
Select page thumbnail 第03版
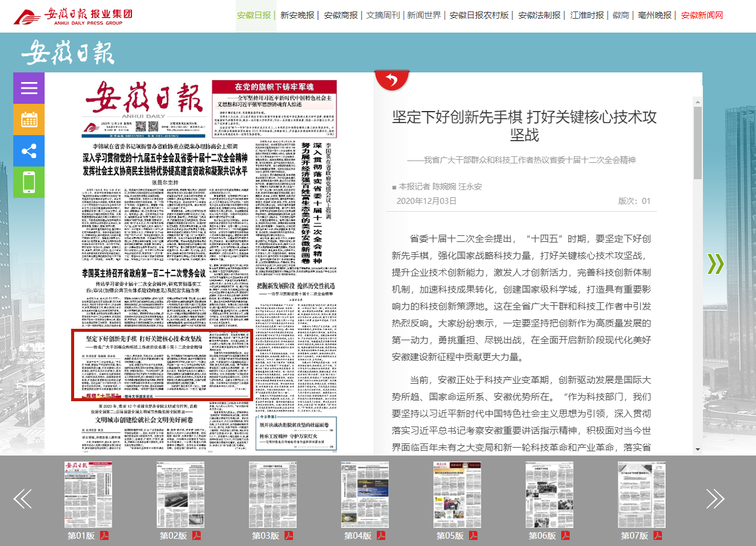[273, 495]
